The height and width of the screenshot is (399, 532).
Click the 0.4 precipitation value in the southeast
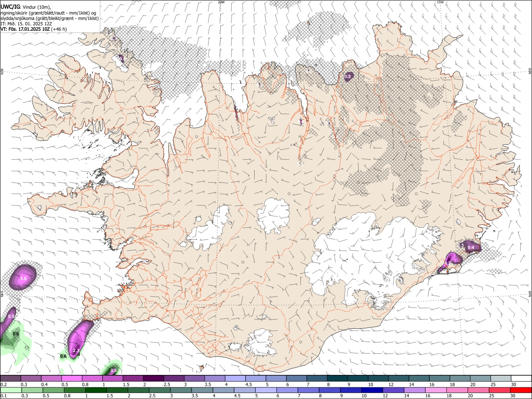[x=471, y=247]
